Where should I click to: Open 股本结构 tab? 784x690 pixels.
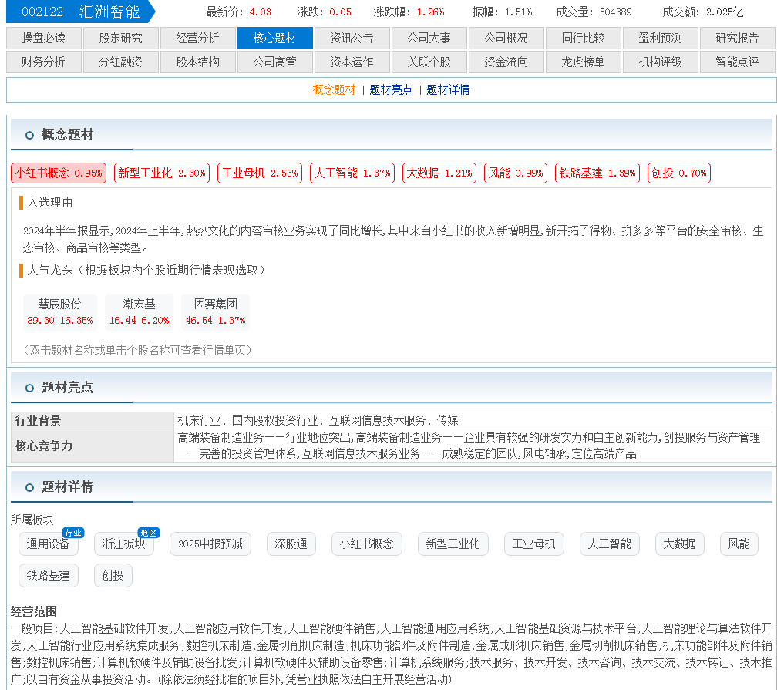click(197, 62)
